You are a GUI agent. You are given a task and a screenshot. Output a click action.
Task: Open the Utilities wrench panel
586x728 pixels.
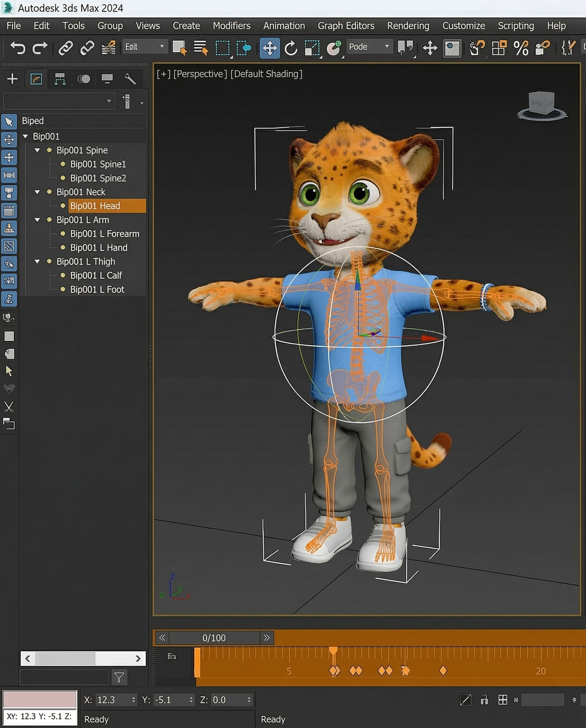tap(130, 79)
